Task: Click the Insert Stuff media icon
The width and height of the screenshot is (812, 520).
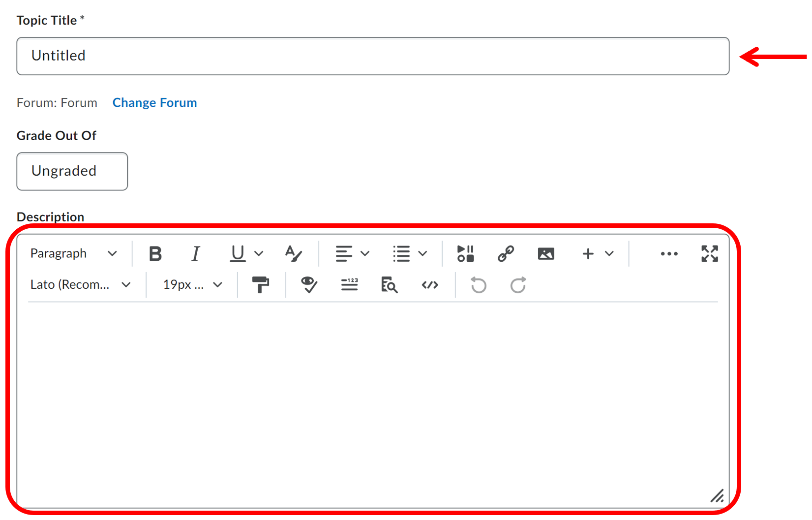Action: 465,254
